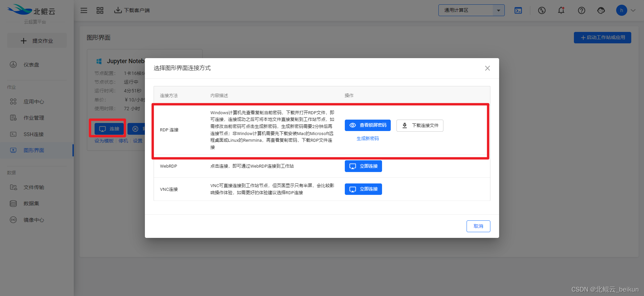644x296 pixels.
Task: Open 文件传输 in sidebar
Action: [37, 187]
